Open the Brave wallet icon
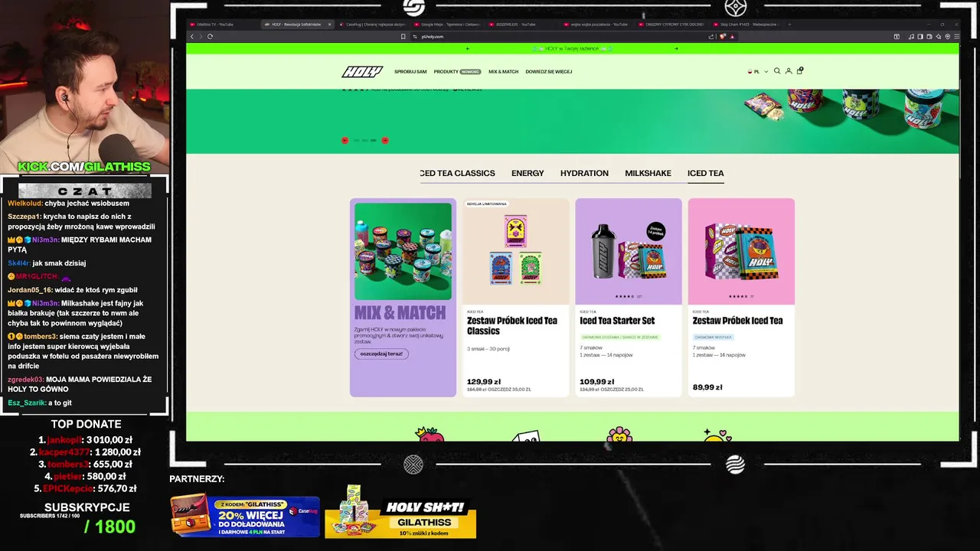The image size is (980, 551). (929, 37)
